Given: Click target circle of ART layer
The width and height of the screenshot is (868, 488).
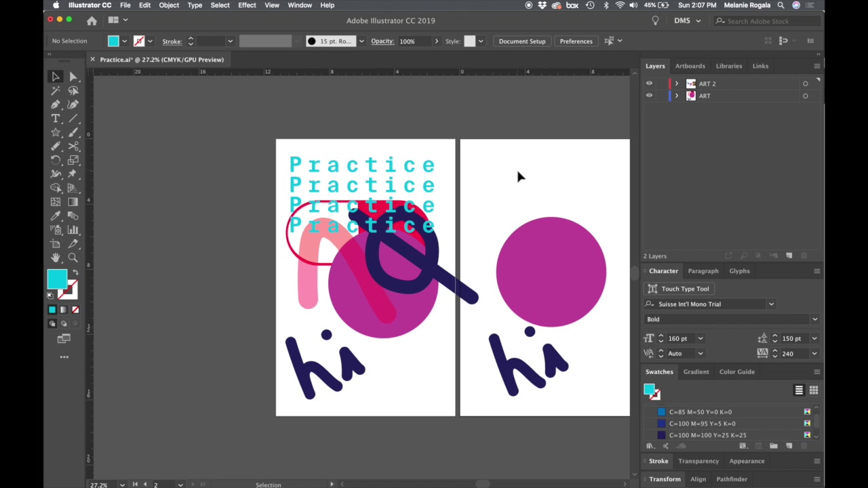Looking at the screenshot, I should 805,96.
